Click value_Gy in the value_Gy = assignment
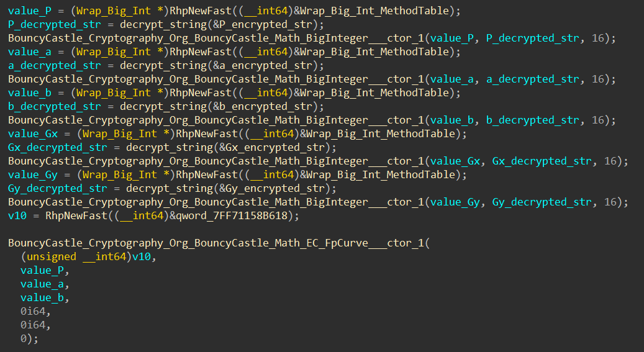 coord(33,175)
